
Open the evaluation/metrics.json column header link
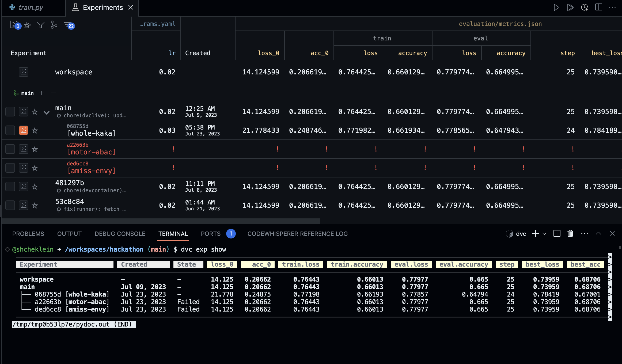[x=500, y=24]
